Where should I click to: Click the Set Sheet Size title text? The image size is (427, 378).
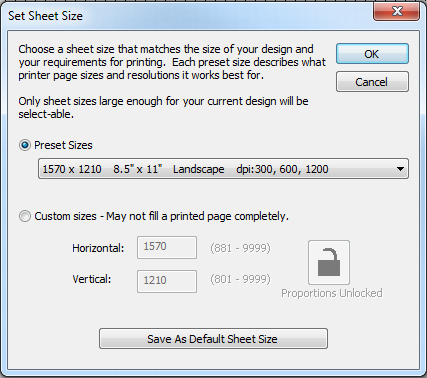[45, 16]
